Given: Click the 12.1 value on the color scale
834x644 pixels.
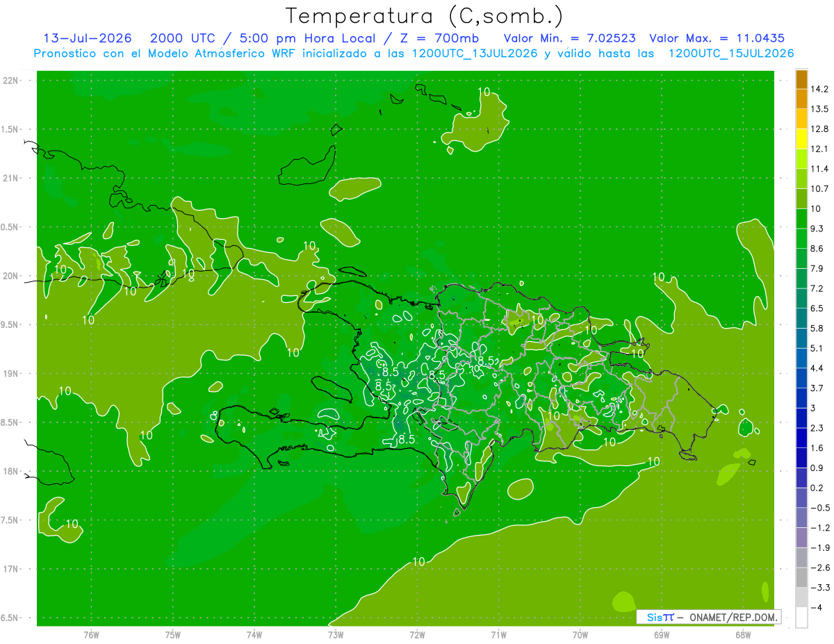Looking at the screenshot, I should pyautogui.click(x=819, y=149).
